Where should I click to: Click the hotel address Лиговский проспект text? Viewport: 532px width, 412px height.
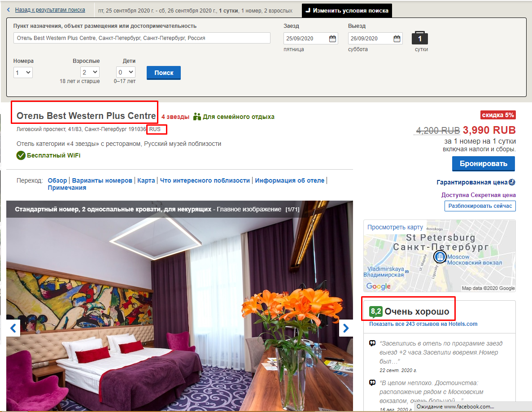point(81,129)
